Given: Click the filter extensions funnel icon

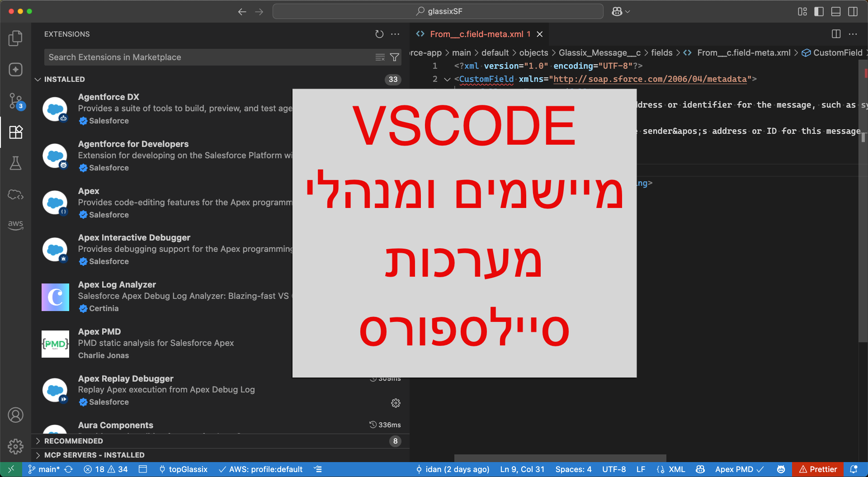Looking at the screenshot, I should pyautogui.click(x=395, y=57).
